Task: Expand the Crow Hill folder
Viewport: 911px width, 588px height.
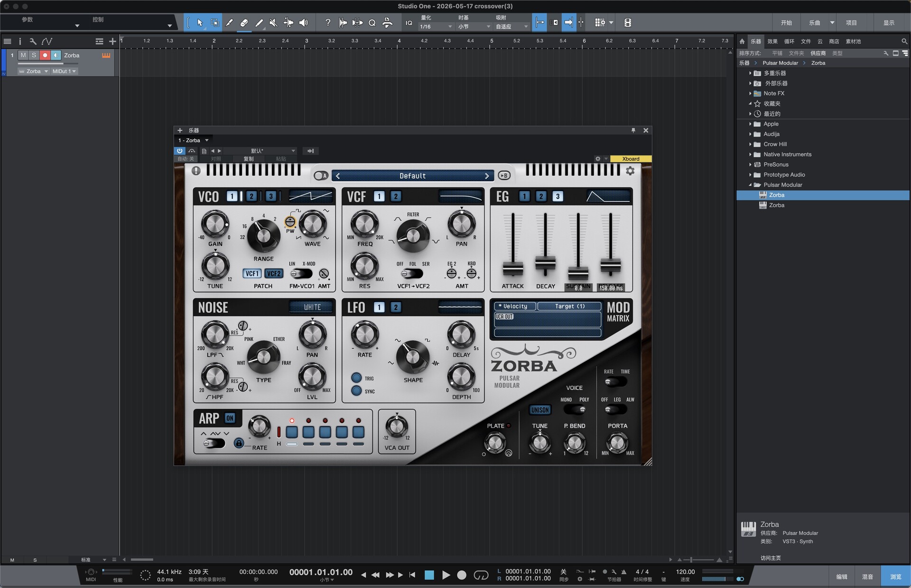Action: click(750, 144)
